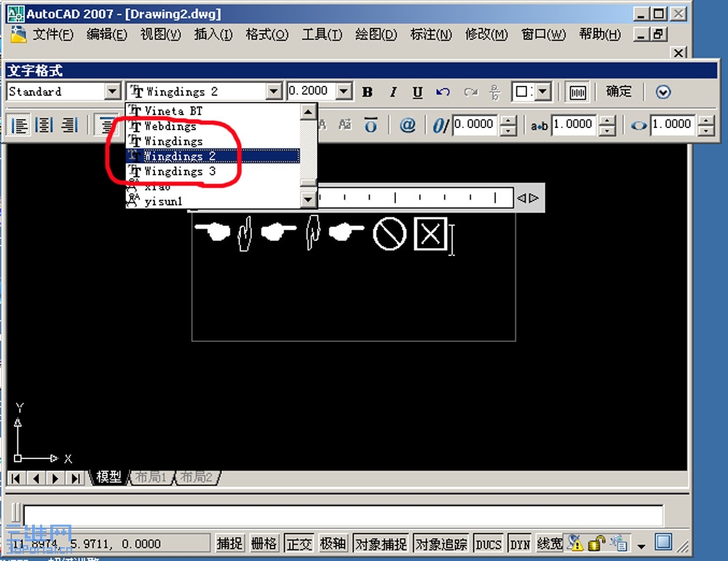Toggle 栅格 grid display
The width and height of the screenshot is (728, 561).
264,544
